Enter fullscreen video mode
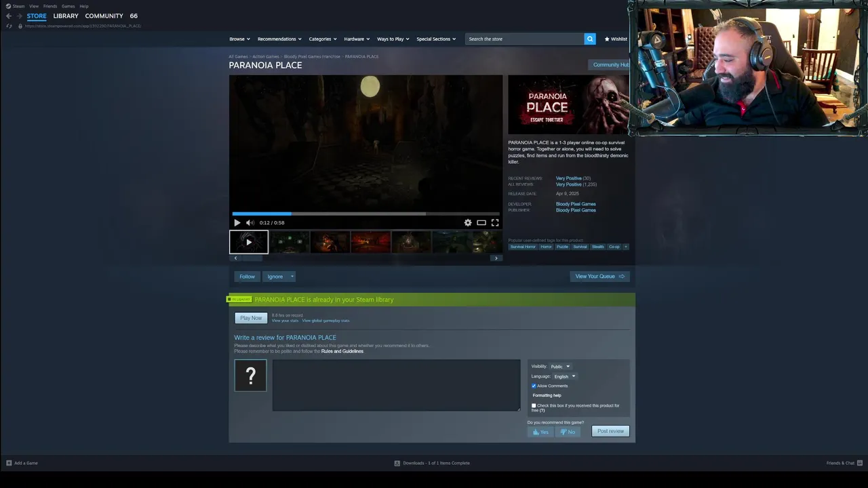868x488 pixels. coord(495,222)
